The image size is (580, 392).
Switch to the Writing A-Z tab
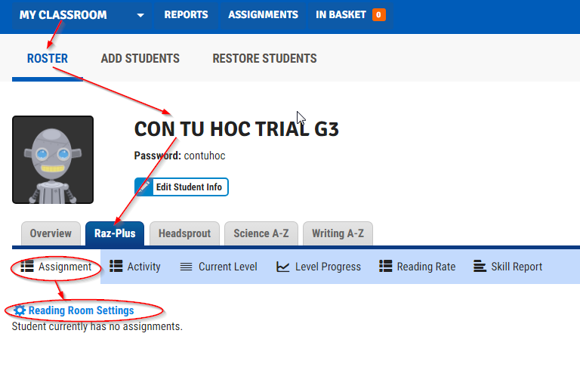(x=338, y=233)
